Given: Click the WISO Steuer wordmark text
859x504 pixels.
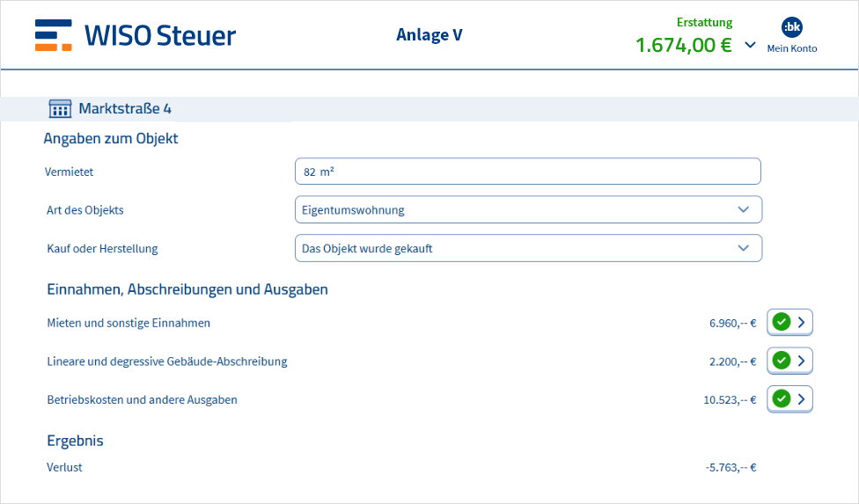Looking at the screenshot, I should point(160,35).
